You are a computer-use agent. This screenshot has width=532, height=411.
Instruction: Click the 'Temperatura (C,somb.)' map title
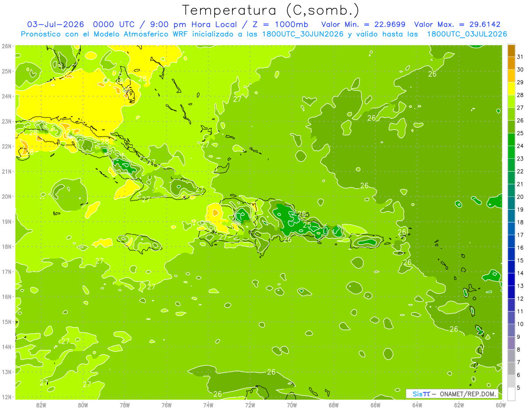tap(270, 10)
